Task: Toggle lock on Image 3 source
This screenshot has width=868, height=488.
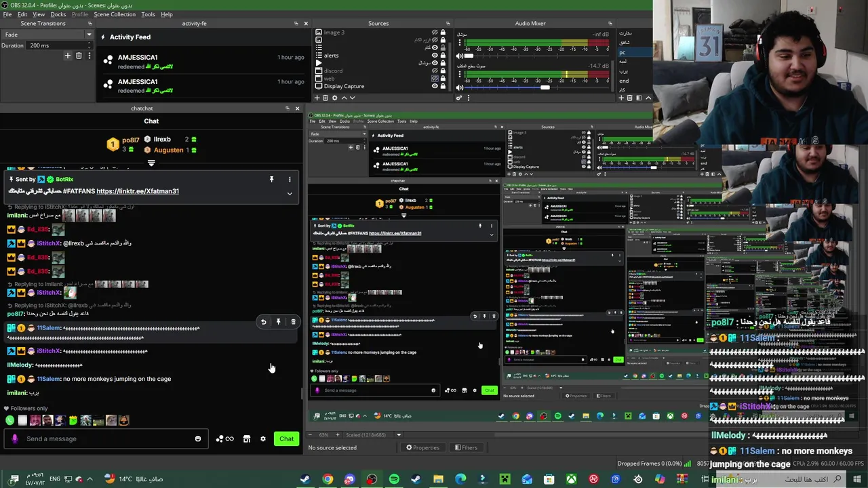Action: click(443, 33)
